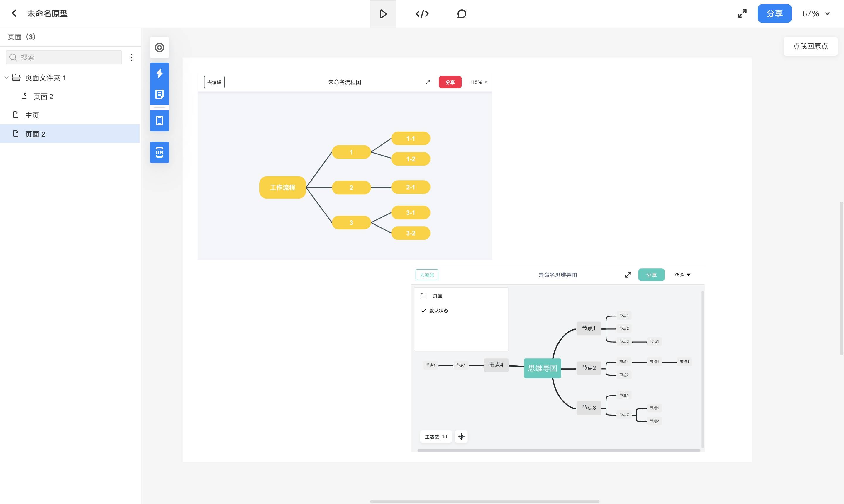This screenshot has width=844, height=504.
Task: Select the mobile device frame icon
Action: tap(160, 120)
